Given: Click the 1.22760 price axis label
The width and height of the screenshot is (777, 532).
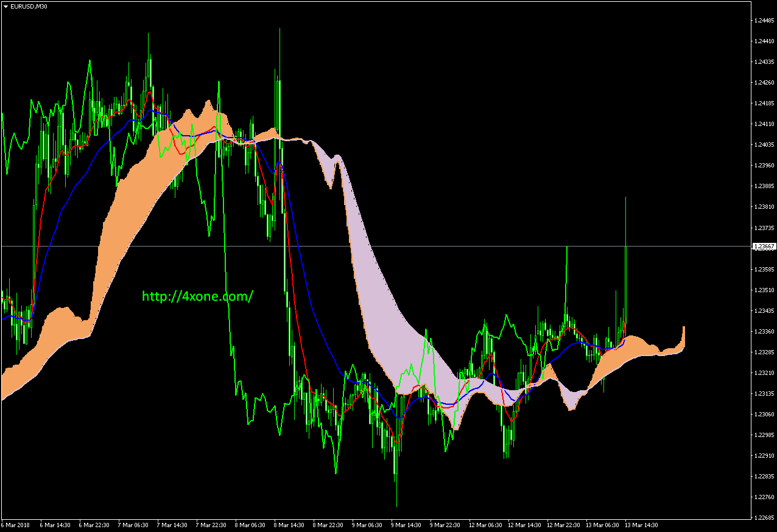Looking at the screenshot, I should [x=764, y=497].
